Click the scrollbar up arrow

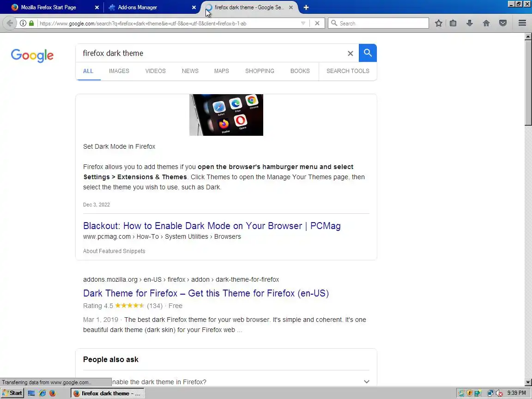(x=528, y=36)
